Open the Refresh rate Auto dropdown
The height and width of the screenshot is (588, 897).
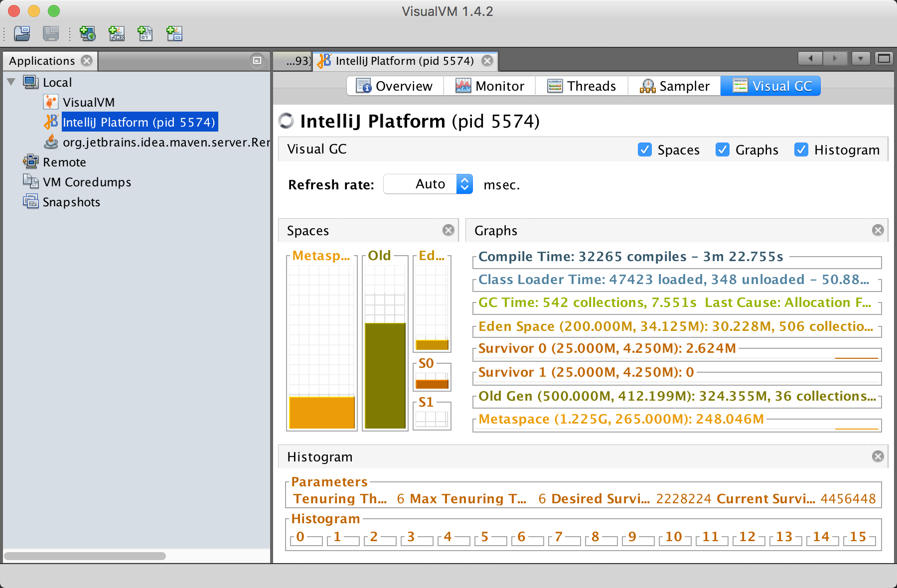pos(428,184)
